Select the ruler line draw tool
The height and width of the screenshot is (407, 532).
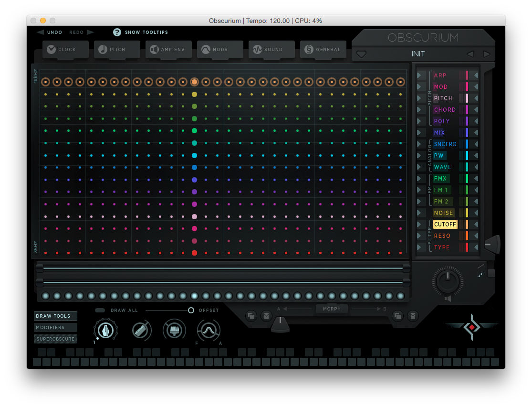[141, 330]
